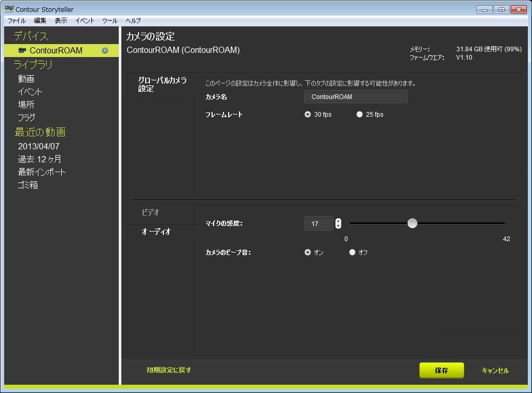Image resolution: width=532 pixels, height=393 pixels.
Task: Open イベント in the library sidebar
Action: coord(30,92)
